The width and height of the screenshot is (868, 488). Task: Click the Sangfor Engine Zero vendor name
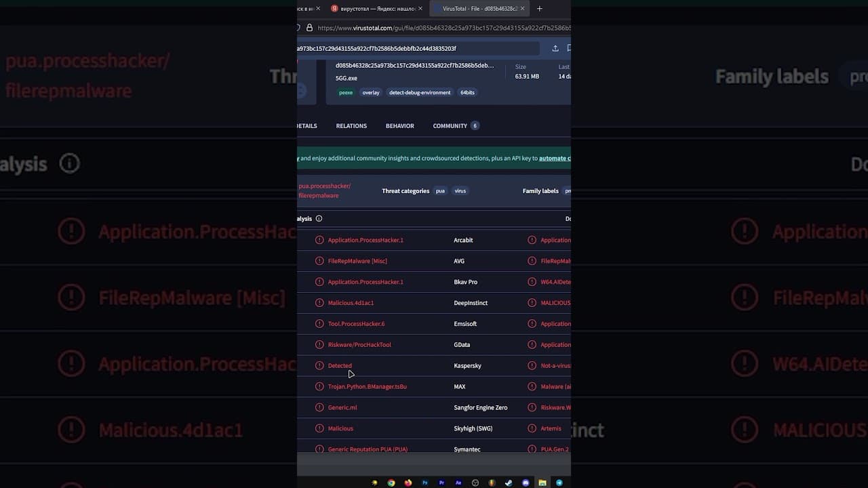481,407
